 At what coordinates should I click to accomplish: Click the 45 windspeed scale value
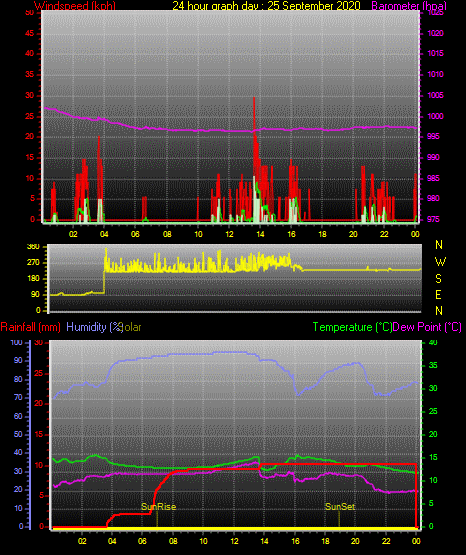click(30, 33)
